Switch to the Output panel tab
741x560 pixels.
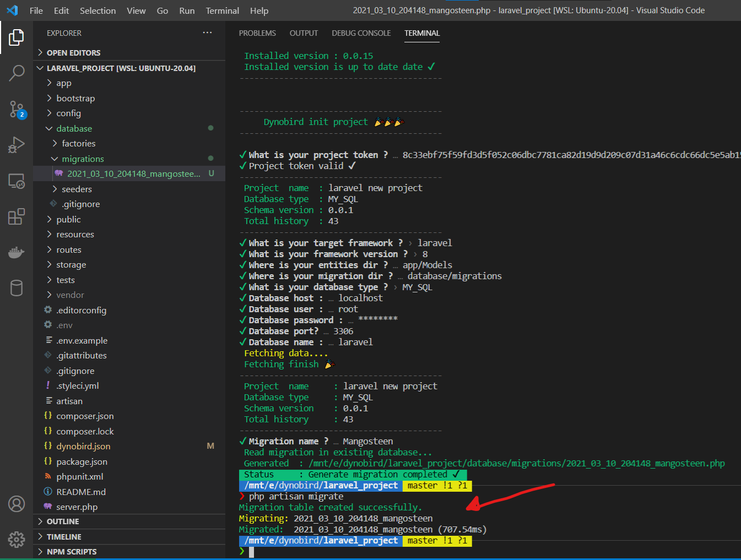(304, 33)
